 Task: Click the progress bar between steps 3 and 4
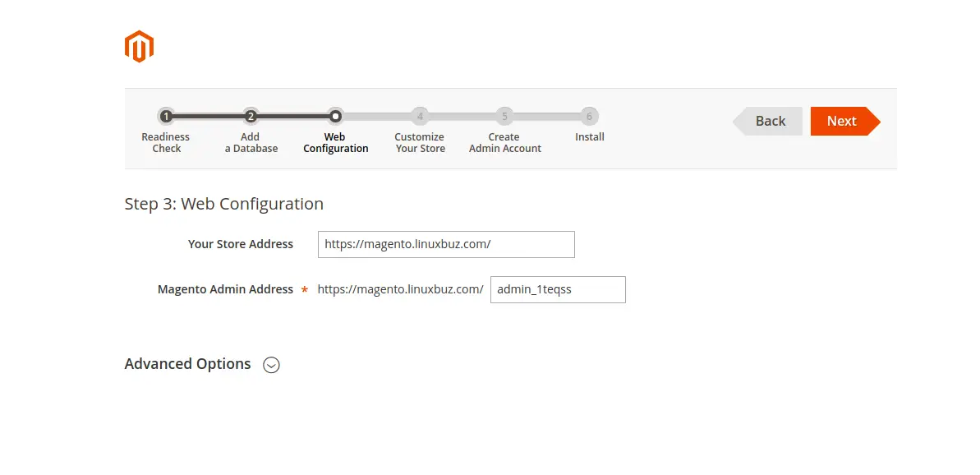coord(378,116)
